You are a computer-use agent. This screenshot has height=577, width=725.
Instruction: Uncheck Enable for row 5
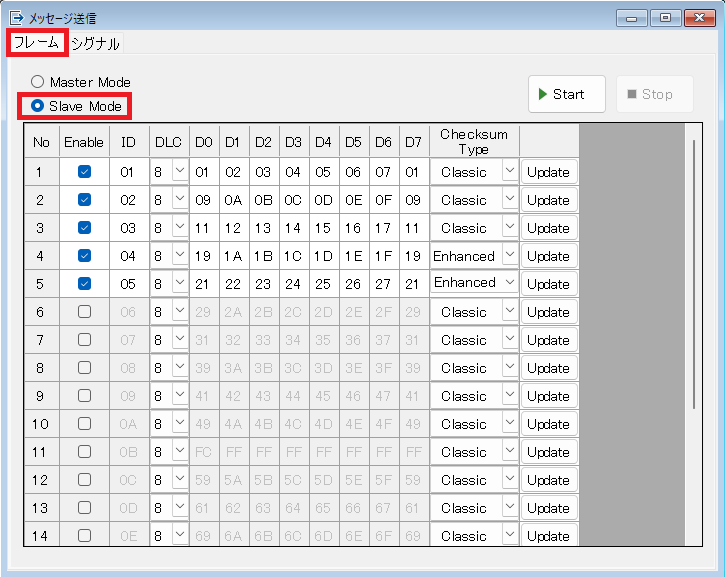click(x=84, y=283)
